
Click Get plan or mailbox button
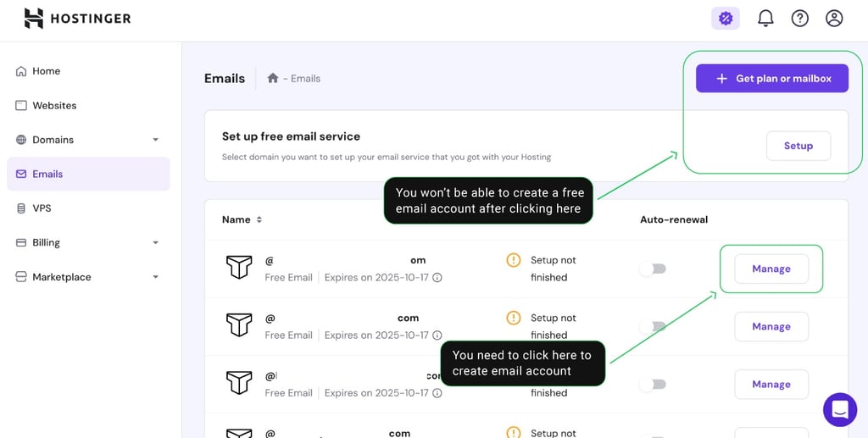pyautogui.click(x=771, y=79)
